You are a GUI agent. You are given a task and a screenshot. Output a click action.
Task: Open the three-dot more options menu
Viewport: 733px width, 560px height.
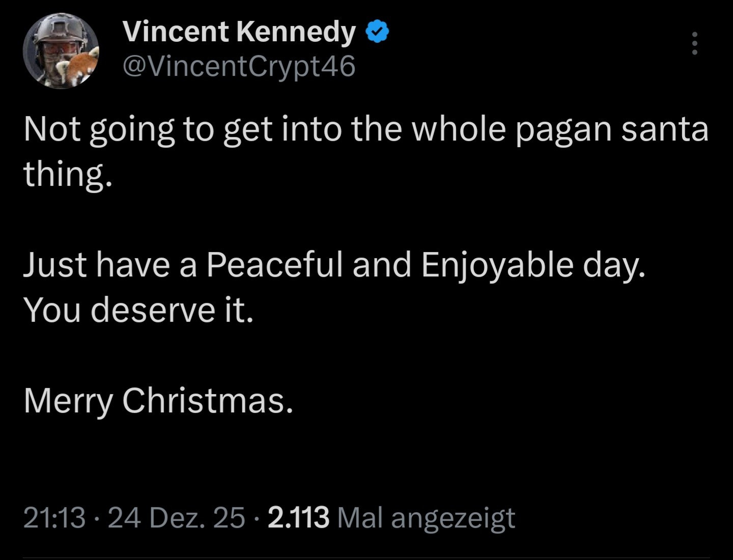pos(694,43)
